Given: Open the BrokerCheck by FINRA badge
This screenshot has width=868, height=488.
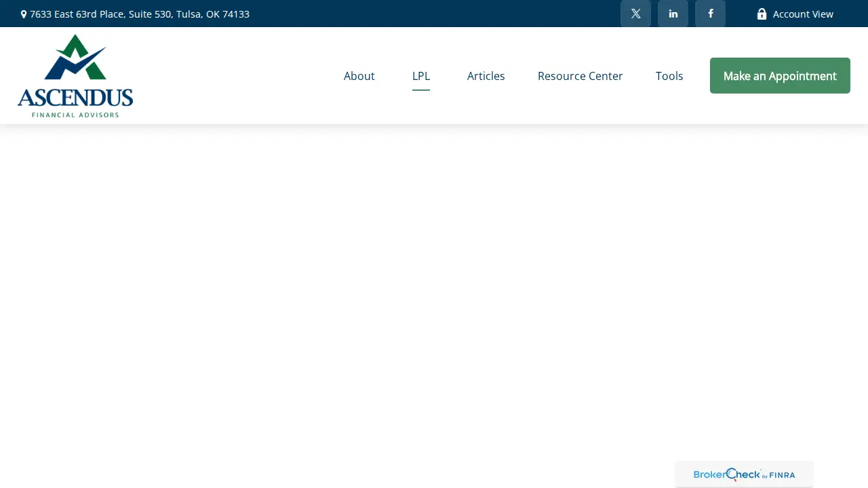Looking at the screenshot, I should 744,474.
